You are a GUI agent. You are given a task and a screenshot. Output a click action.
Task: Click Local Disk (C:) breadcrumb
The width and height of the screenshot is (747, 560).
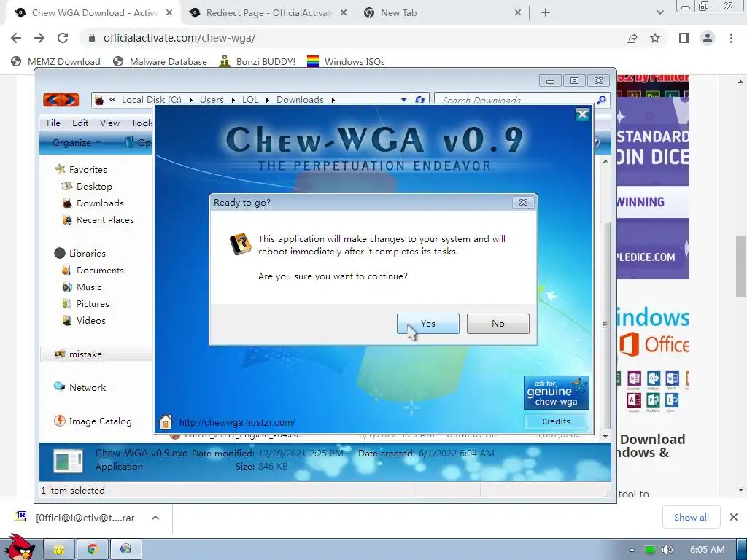(x=152, y=99)
